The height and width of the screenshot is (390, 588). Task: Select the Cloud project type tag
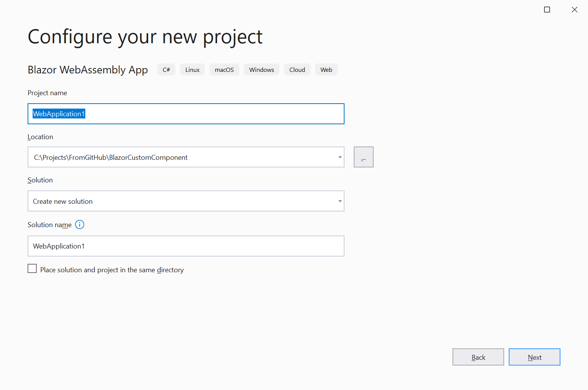point(297,69)
